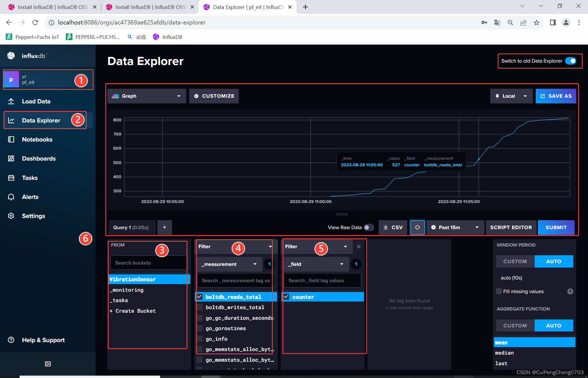This screenshot has height=378, width=588.
Task: Click the Dashboards grid icon
Action: [x=11, y=158]
